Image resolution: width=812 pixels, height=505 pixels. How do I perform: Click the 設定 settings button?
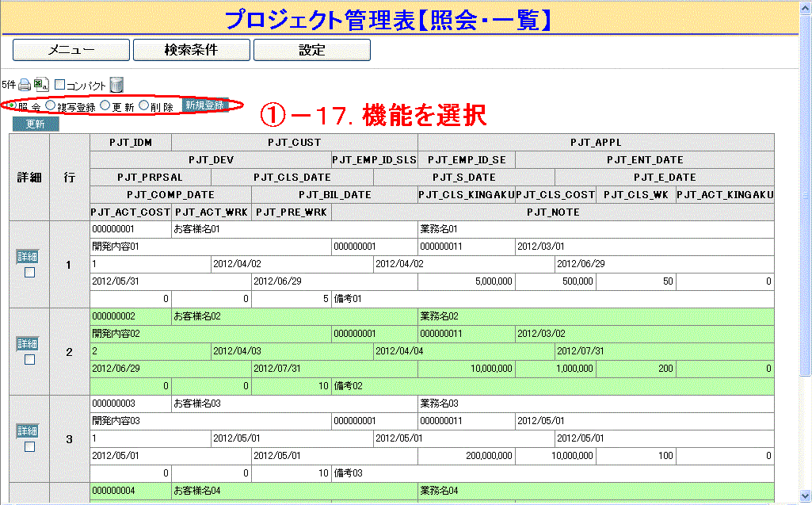(311, 50)
